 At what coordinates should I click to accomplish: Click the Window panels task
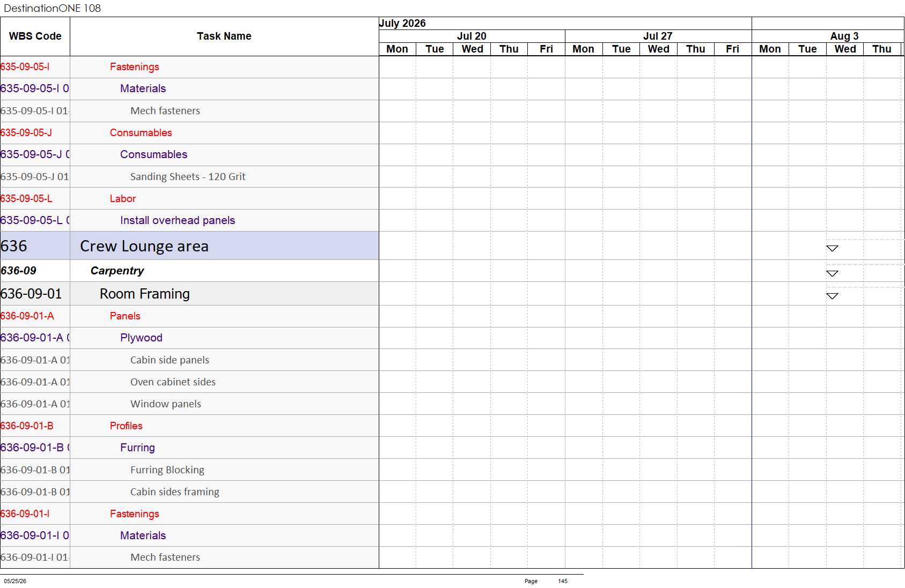pyautogui.click(x=166, y=404)
